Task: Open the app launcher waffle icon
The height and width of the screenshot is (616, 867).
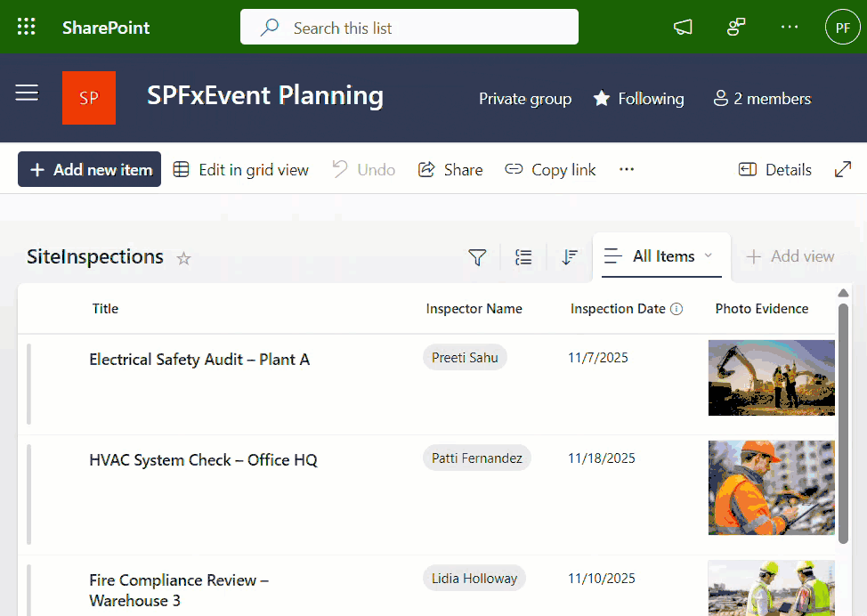Action: pyautogui.click(x=26, y=27)
